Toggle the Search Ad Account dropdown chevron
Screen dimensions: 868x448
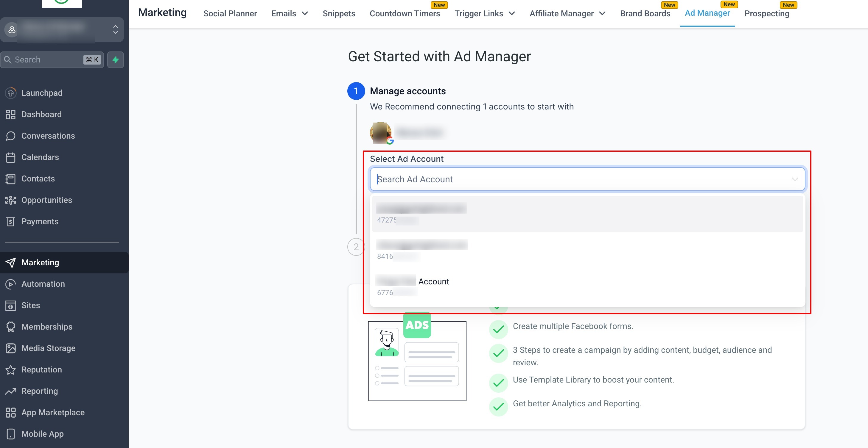794,179
